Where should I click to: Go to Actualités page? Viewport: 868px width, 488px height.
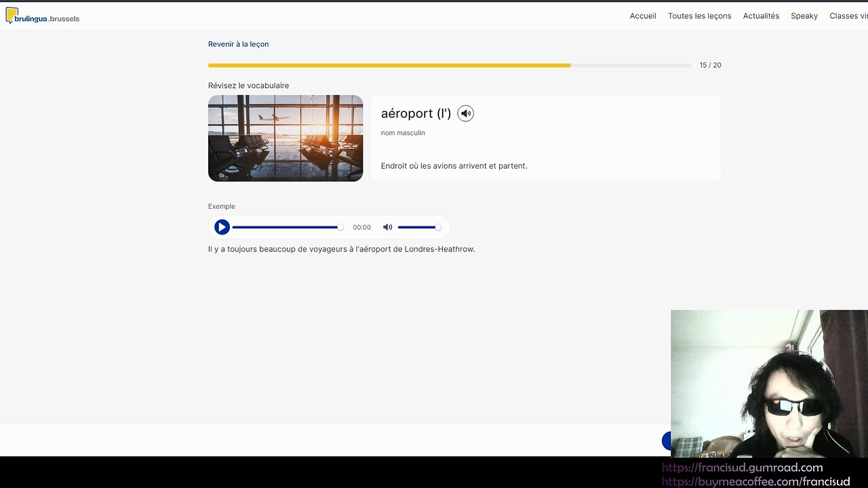(761, 16)
